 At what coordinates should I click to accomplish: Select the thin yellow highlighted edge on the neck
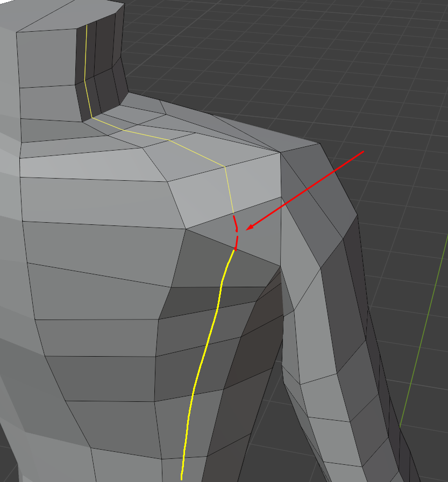(x=86, y=53)
